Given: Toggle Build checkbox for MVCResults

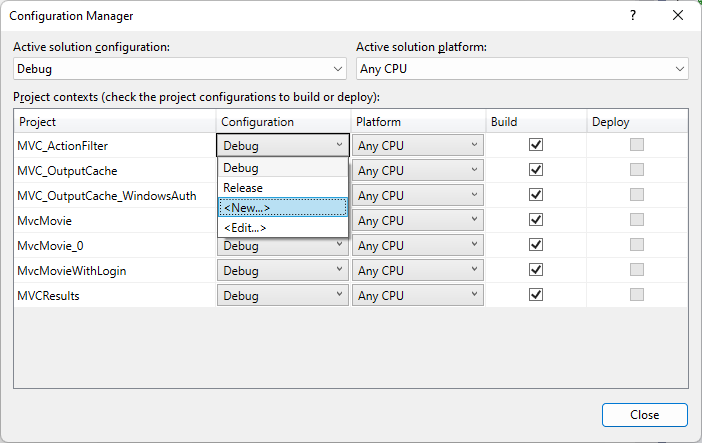Looking at the screenshot, I should [536, 295].
